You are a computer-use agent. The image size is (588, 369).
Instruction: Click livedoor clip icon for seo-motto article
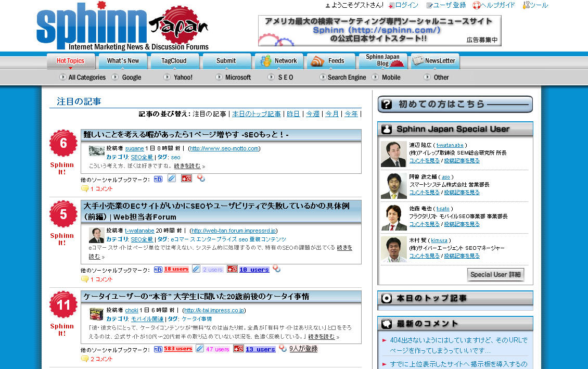171,179
